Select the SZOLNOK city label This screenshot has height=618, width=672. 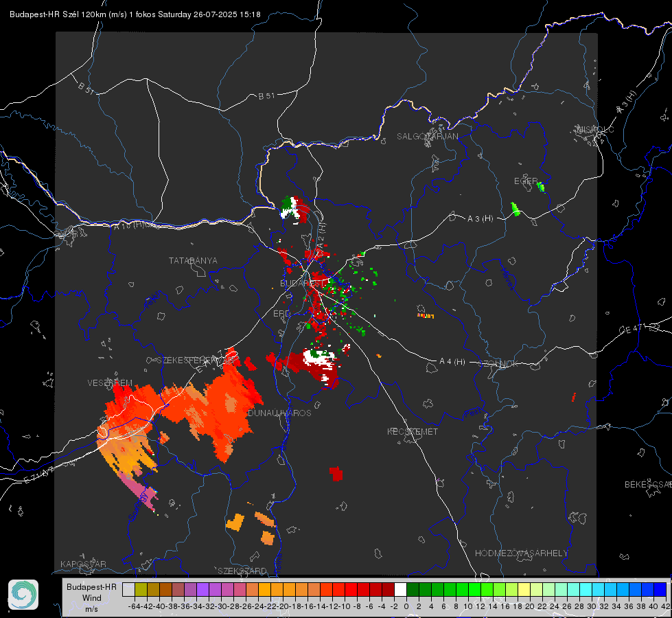[x=498, y=364]
